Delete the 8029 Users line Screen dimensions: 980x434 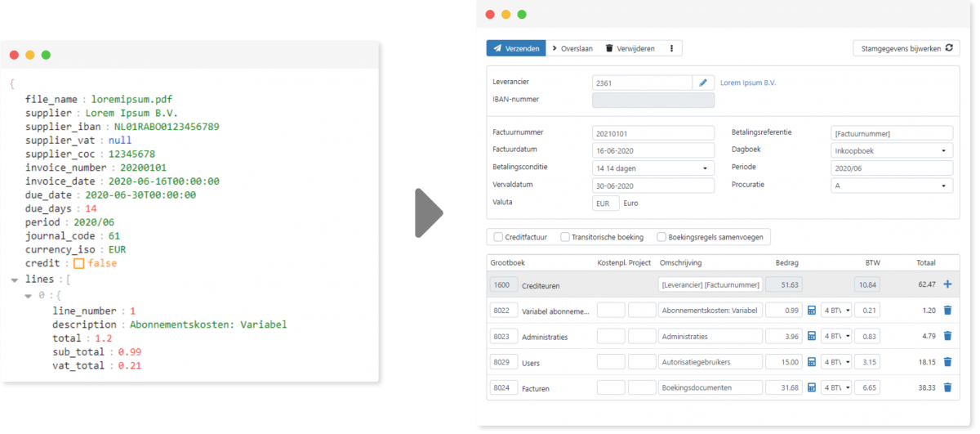coord(947,362)
